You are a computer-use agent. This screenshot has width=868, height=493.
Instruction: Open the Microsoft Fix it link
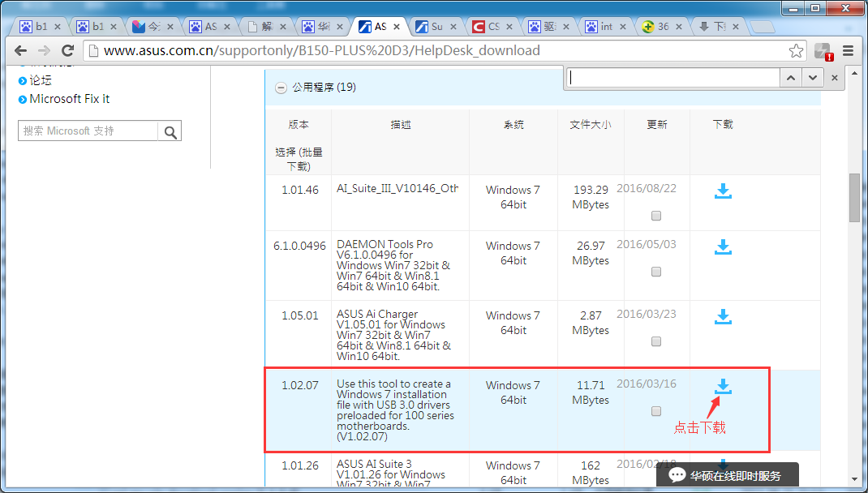point(69,99)
